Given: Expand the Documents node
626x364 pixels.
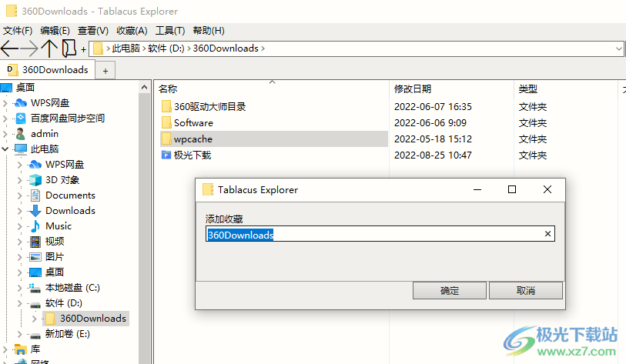Looking at the screenshot, I should [x=19, y=195].
